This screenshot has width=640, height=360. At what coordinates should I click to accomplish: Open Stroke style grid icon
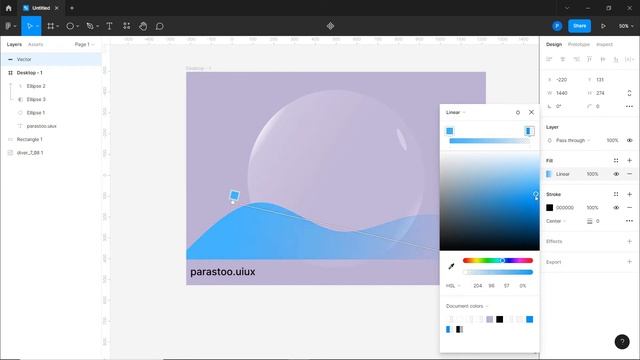616,194
